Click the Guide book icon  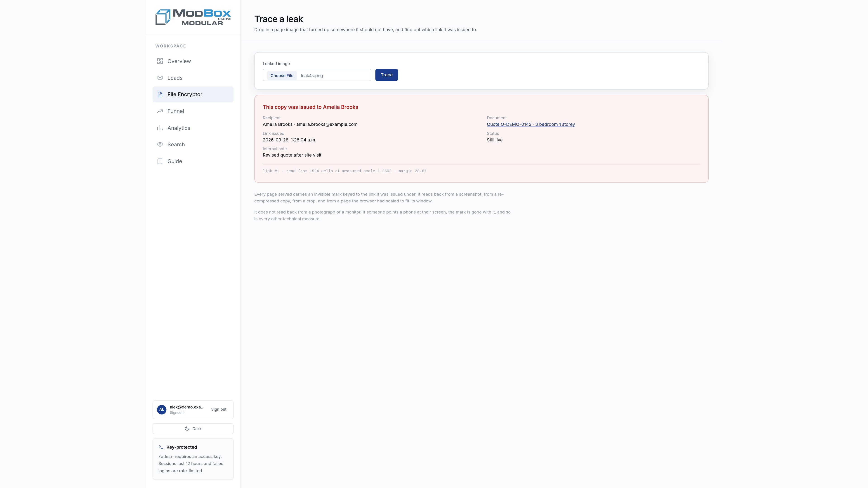[160, 161]
